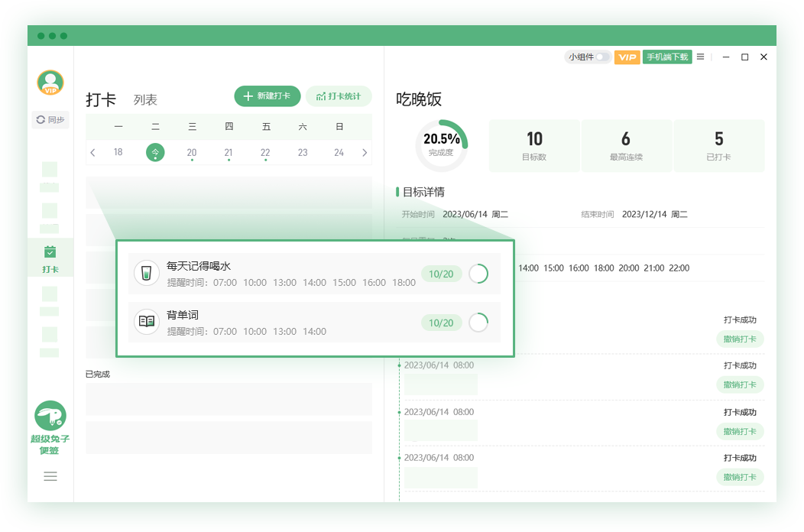Open the title bar menu beside 手机端下载
The image size is (804, 532).
(x=701, y=57)
